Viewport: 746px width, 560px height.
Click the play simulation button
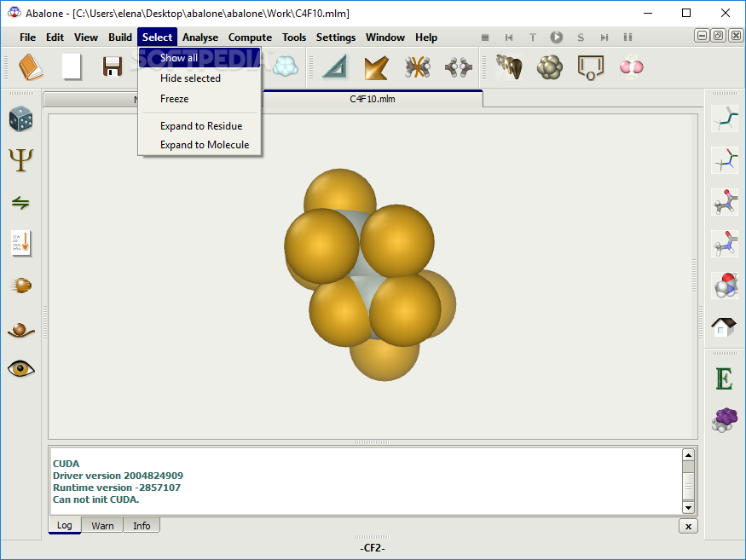point(556,38)
